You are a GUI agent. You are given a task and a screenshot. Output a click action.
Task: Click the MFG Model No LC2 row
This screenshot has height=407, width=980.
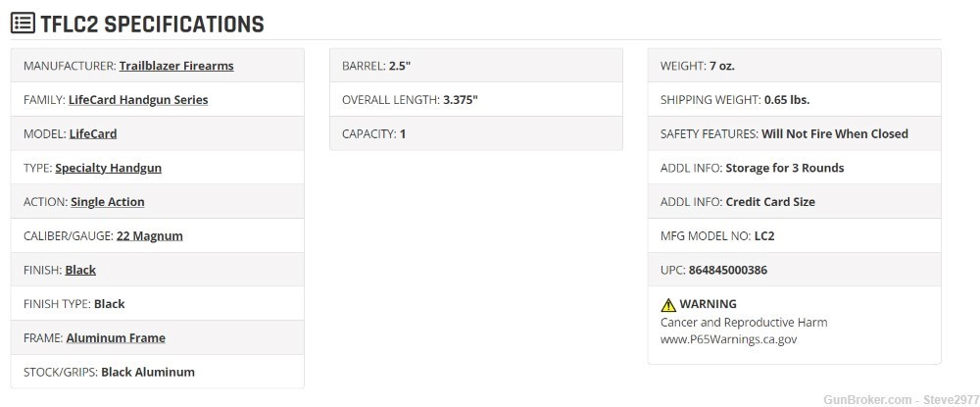pyautogui.click(x=794, y=235)
